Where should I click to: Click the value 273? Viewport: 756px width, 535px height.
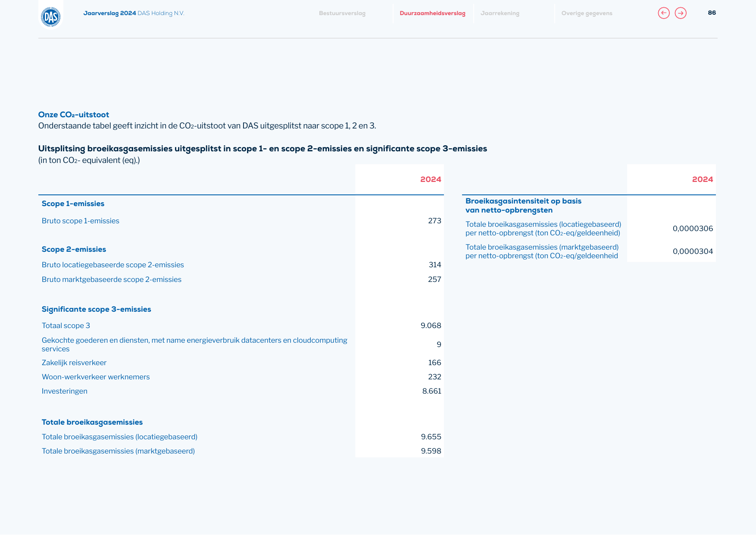(x=434, y=221)
